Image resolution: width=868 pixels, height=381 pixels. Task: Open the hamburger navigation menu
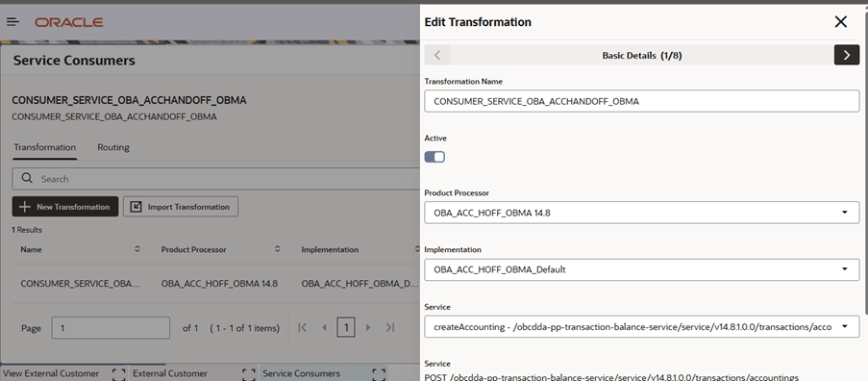click(12, 22)
